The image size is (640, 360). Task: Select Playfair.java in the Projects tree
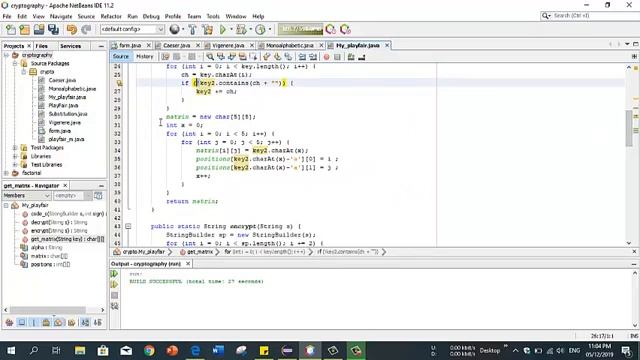pos(63,106)
